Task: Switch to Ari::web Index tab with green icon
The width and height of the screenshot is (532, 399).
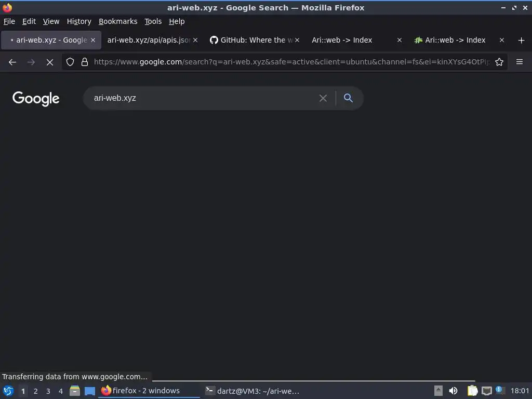Action: tap(459, 41)
